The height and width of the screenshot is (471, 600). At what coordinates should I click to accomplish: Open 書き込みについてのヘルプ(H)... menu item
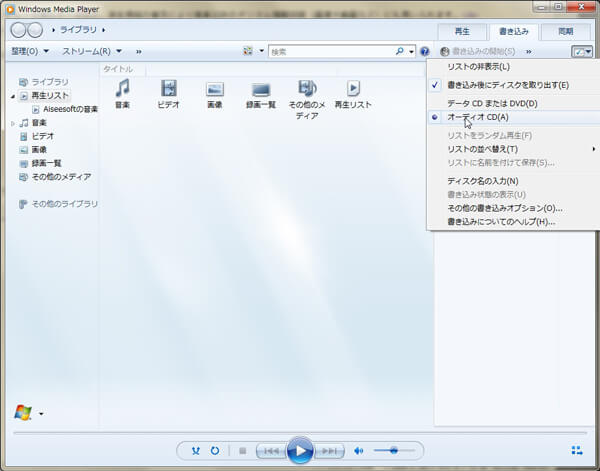tap(513, 222)
